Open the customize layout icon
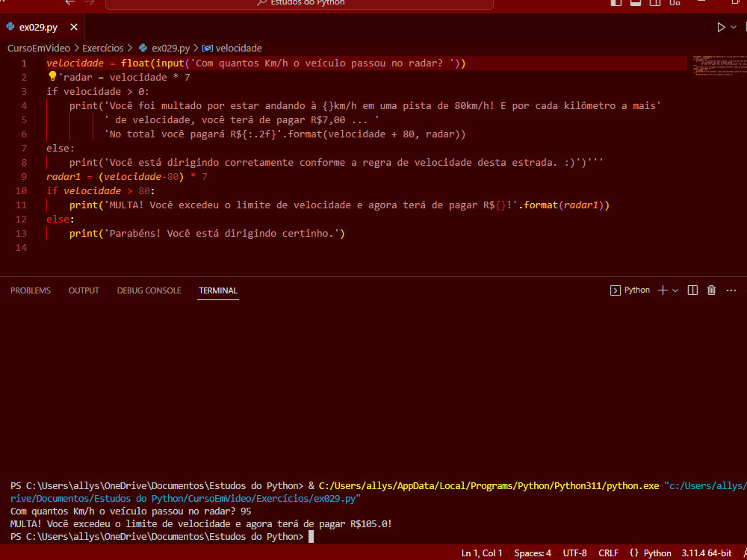 click(675, 2)
